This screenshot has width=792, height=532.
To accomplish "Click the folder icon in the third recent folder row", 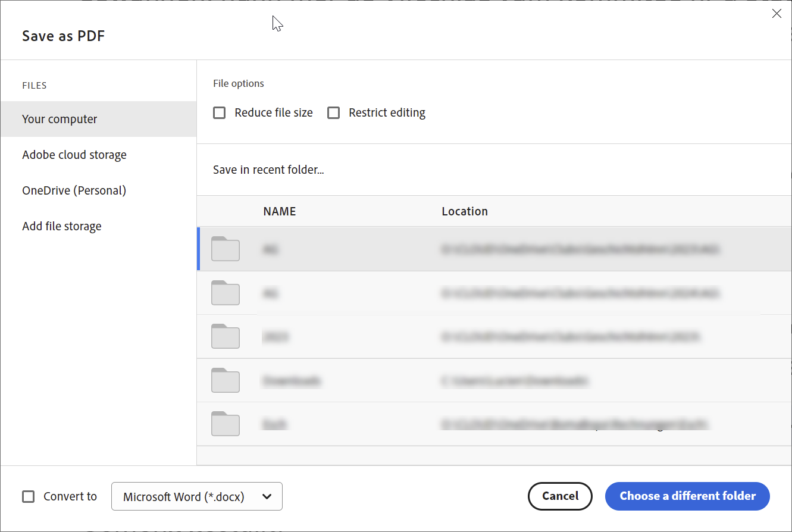I will pos(225,336).
